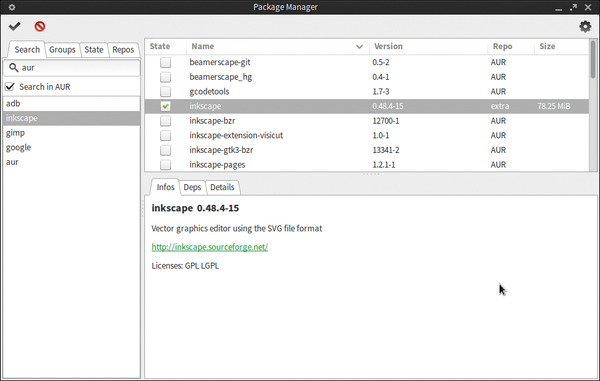Switch to the Repos tab

(x=123, y=50)
